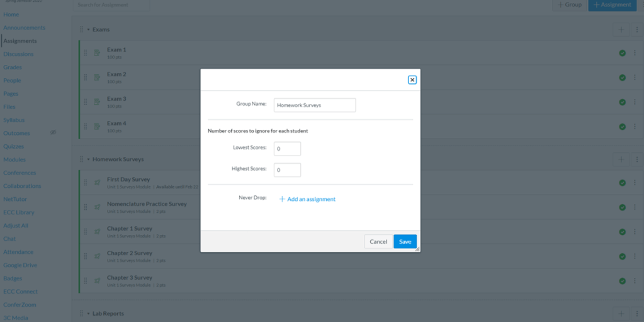This screenshot has height=322, width=644.
Task: Close the group edit dialog
Action: (x=412, y=80)
